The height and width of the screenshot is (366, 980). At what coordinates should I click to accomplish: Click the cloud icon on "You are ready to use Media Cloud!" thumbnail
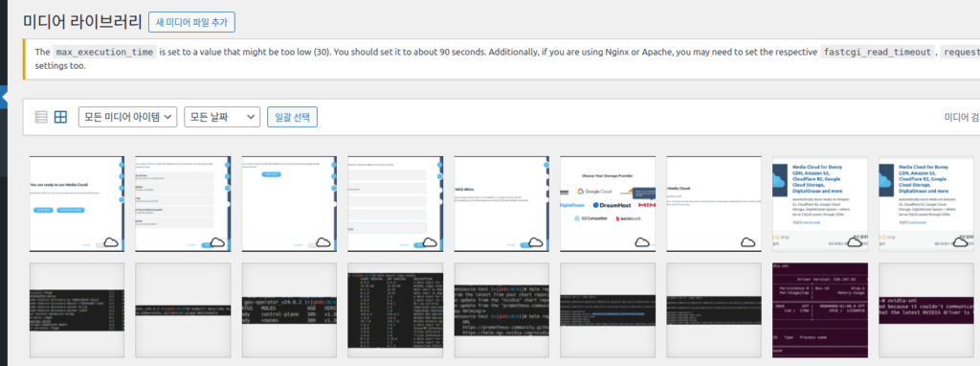(x=111, y=242)
